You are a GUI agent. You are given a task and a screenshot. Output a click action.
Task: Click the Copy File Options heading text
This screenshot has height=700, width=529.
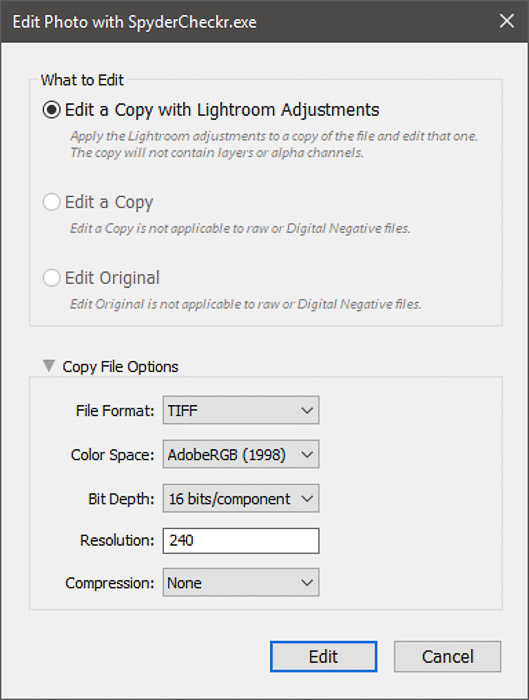coord(120,367)
